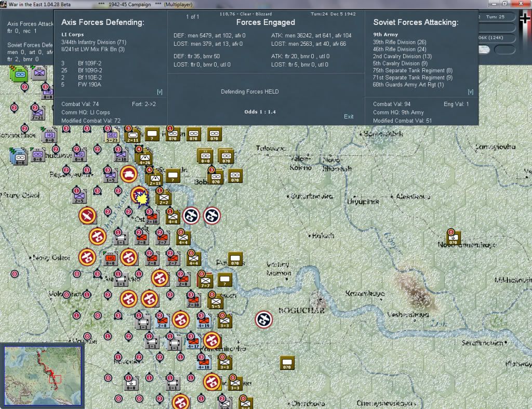
Task: Click the German cross icon at top right
Action: click(525, 18)
